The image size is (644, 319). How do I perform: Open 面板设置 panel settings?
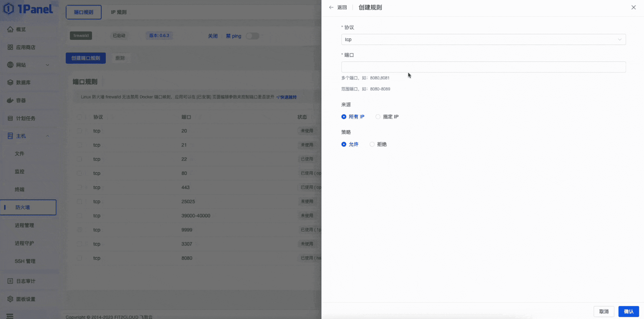click(26, 299)
